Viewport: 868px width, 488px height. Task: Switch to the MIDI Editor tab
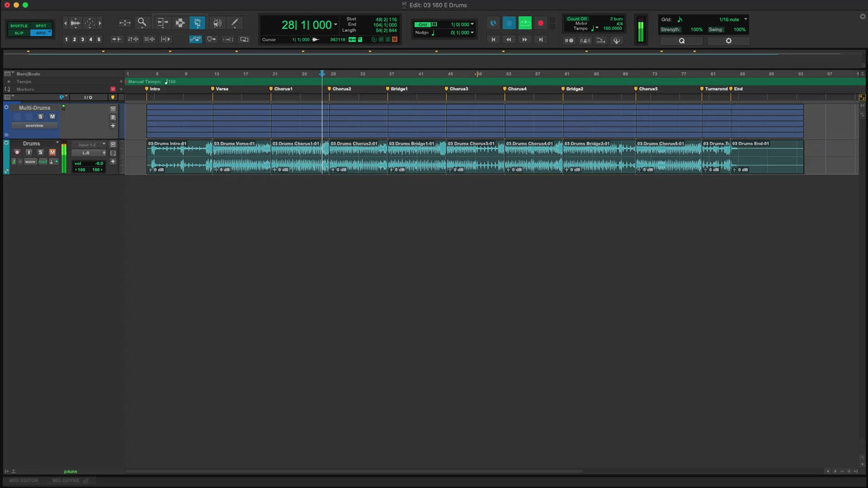[24, 480]
